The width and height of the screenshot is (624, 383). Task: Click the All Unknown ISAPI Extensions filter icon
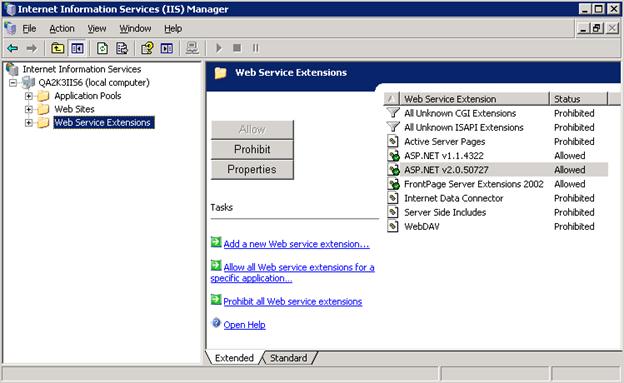[393, 127]
